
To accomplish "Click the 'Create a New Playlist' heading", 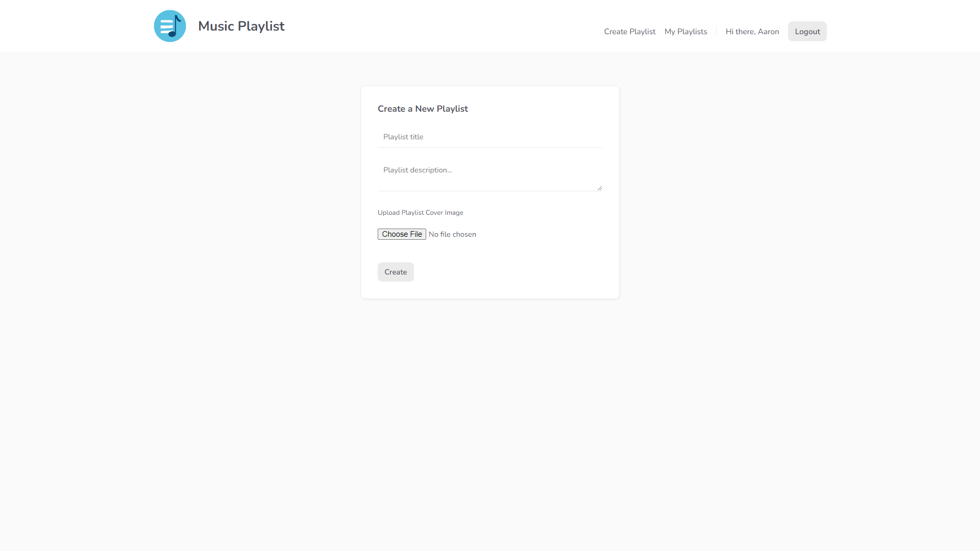I will click(423, 109).
